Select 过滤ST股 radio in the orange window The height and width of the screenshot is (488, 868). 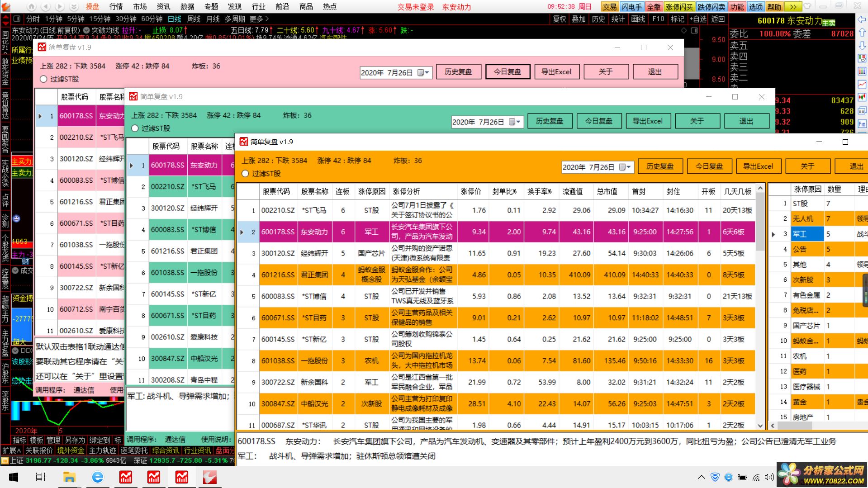[245, 174]
